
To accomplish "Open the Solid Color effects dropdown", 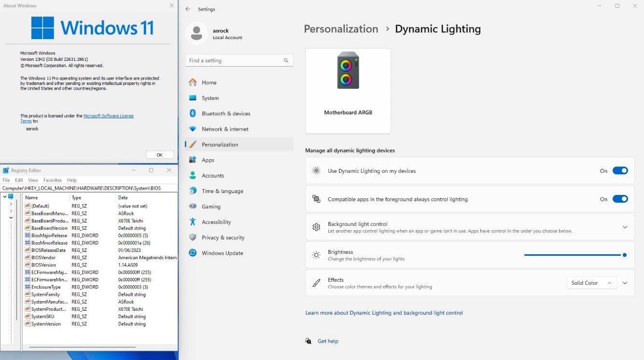I will pyautogui.click(x=591, y=283).
